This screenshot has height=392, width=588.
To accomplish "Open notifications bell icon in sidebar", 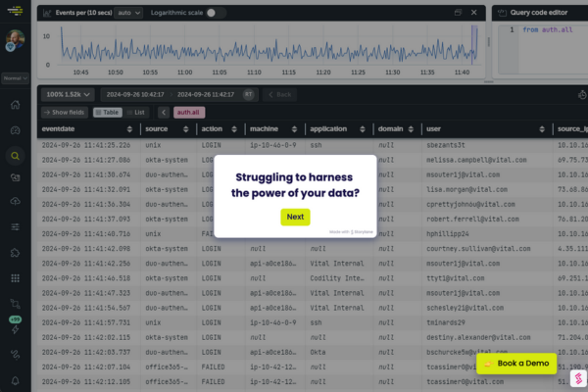I will click(x=15, y=380).
